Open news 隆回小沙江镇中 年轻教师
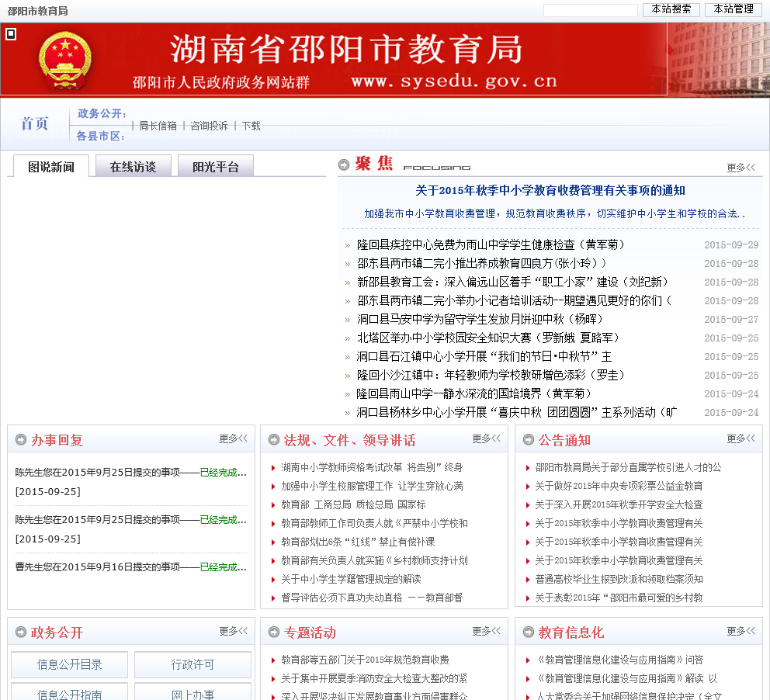The image size is (770, 700). coord(491,375)
